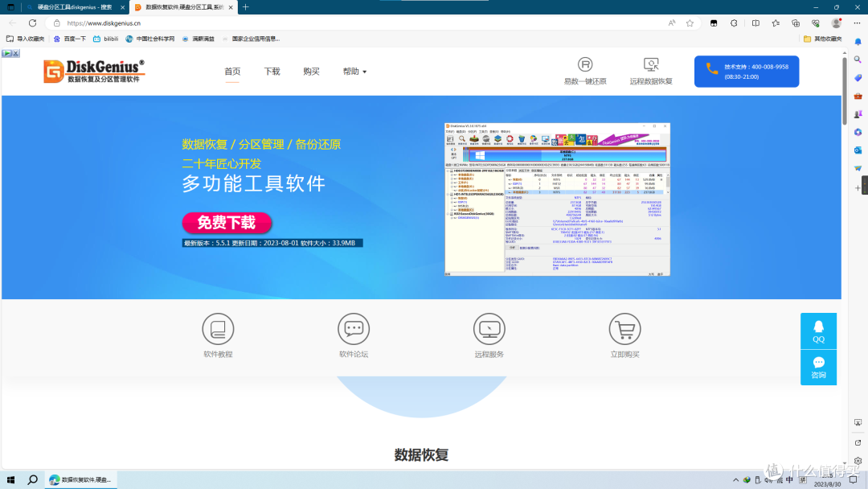Click the 立即购买 shopping cart icon
Screen dimensions: 868x489
pyautogui.click(x=624, y=329)
